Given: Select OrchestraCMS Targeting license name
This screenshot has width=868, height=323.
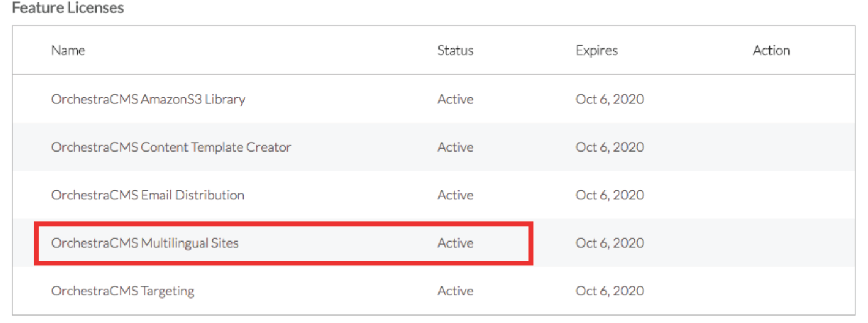Looking at the screenshot, I should [122, 291].
